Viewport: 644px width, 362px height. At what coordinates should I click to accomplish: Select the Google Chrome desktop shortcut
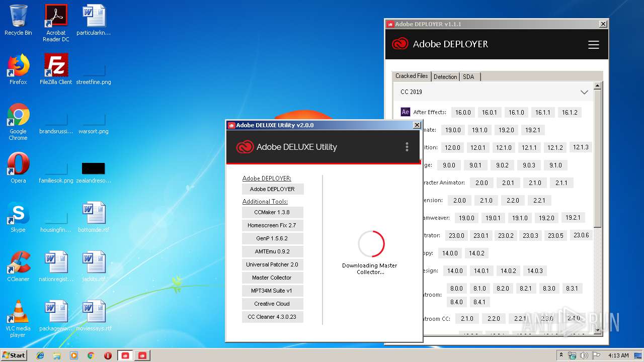(18, 122)
